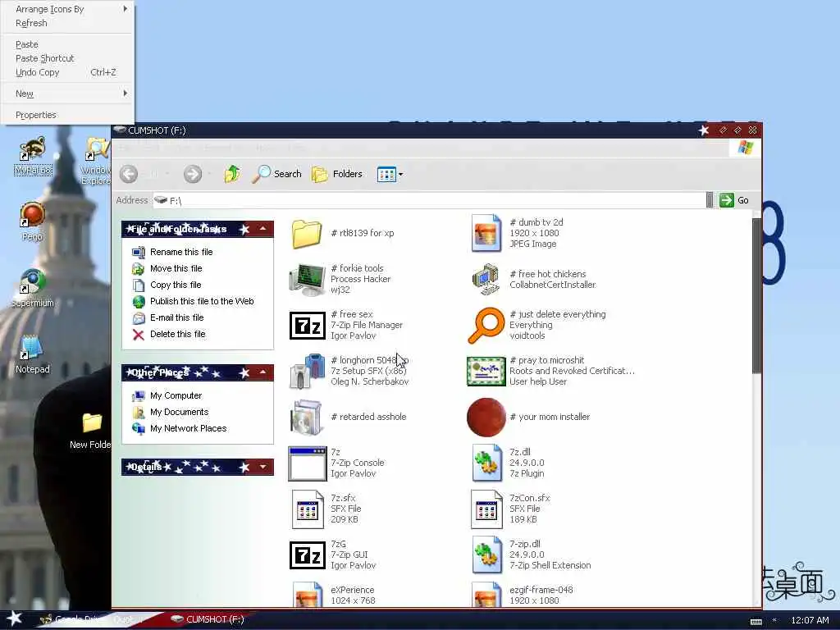This screenshot has width=840, height=630.
Task: Select the MyPal 68 desktop shortcut
Action: (33, 155)
